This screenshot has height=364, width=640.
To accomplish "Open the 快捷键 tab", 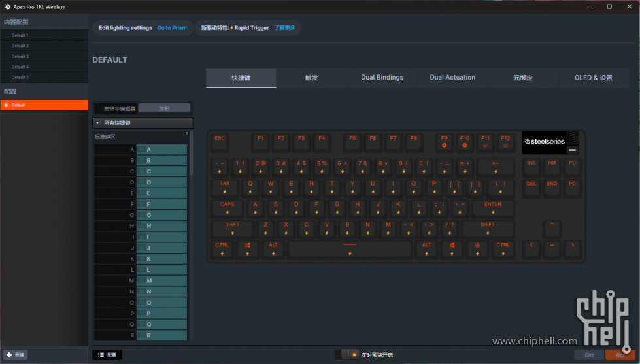I will click(x=241, y=78).
